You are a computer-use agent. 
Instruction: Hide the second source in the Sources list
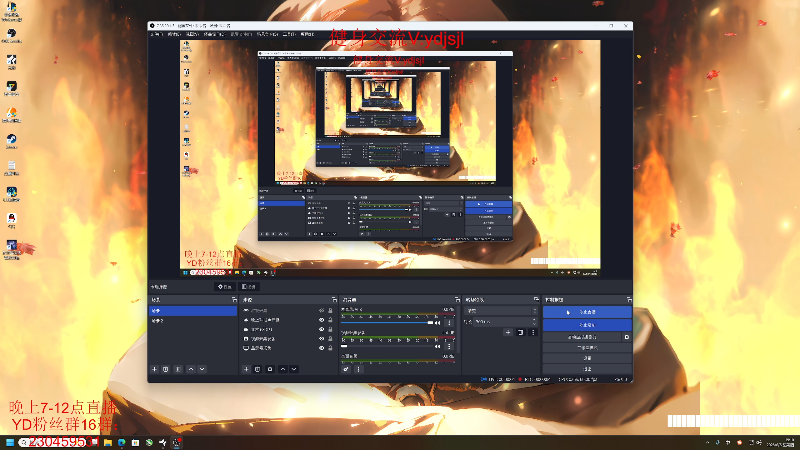click(321, 320)
